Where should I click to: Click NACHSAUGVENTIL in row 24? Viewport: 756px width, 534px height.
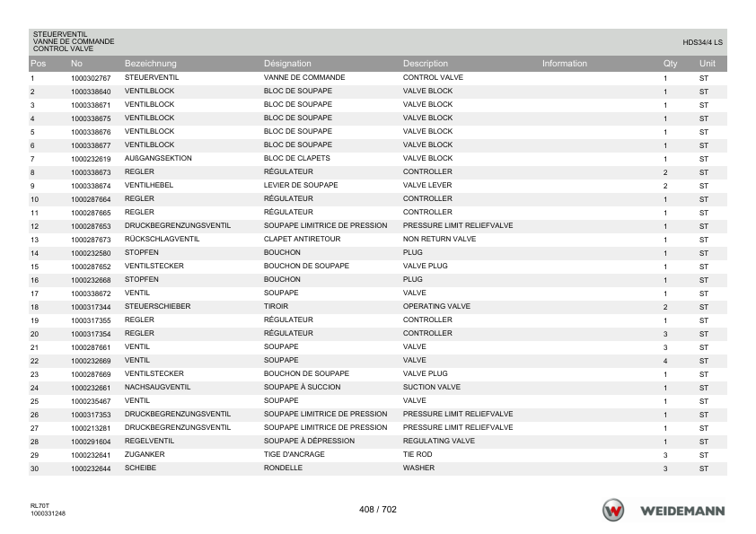[x=157, y=387]
